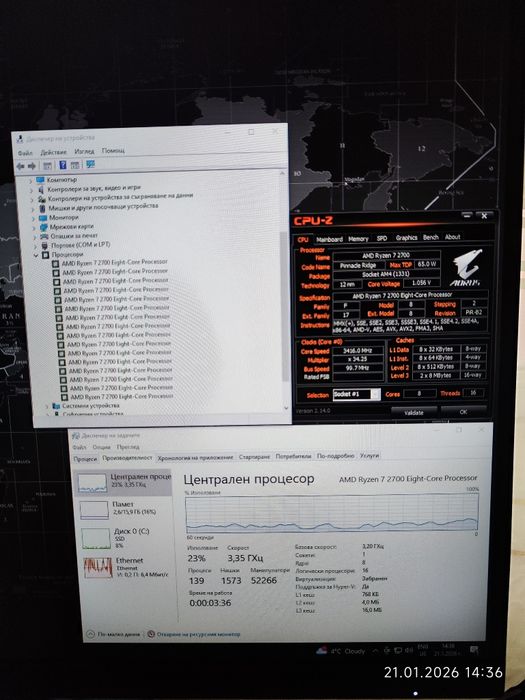Viewport: 525px width, 700px height.
Task: Click the Device Manager title bar icon
Action: pos(20,139)
